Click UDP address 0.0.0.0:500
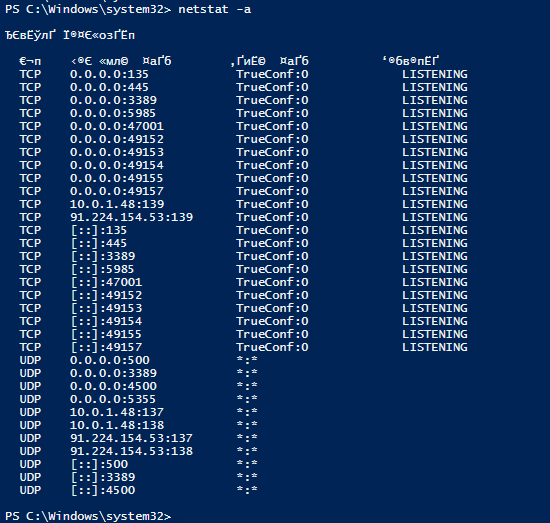 (x=110, y=360)
